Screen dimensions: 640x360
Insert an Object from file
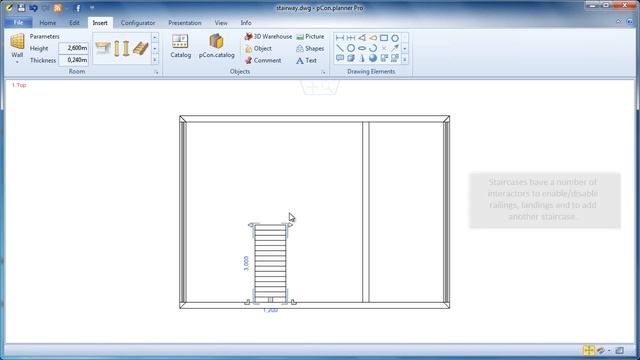[258, 48]
